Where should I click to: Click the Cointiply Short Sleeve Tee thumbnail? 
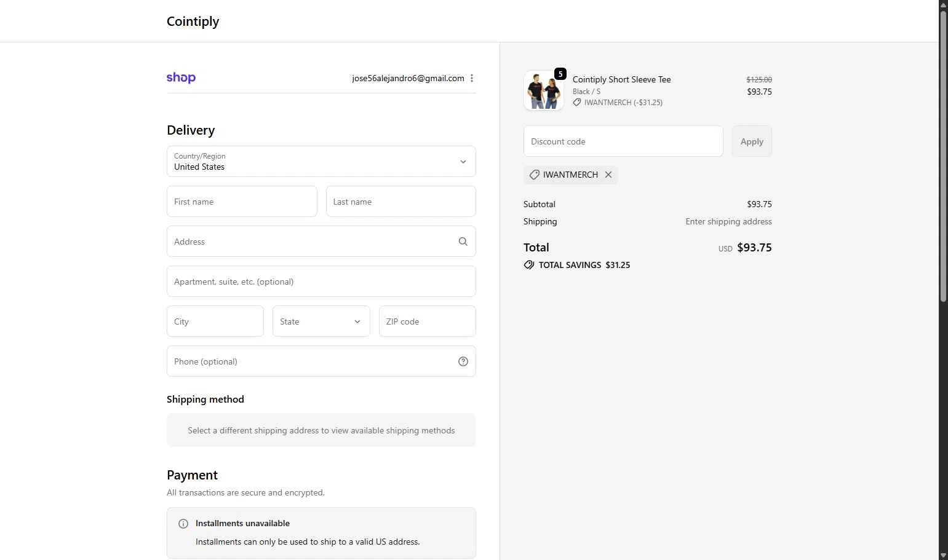coord(544,90)
